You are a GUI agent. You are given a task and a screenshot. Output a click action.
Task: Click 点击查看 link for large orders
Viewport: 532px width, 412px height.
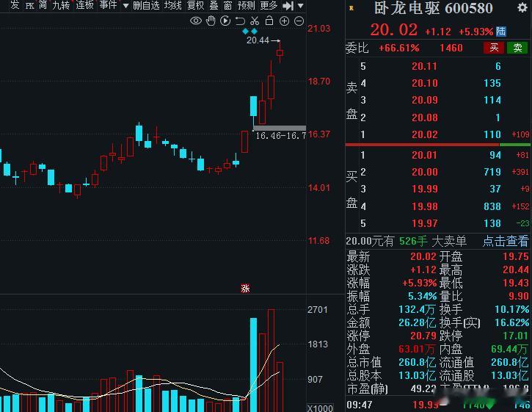506,241
